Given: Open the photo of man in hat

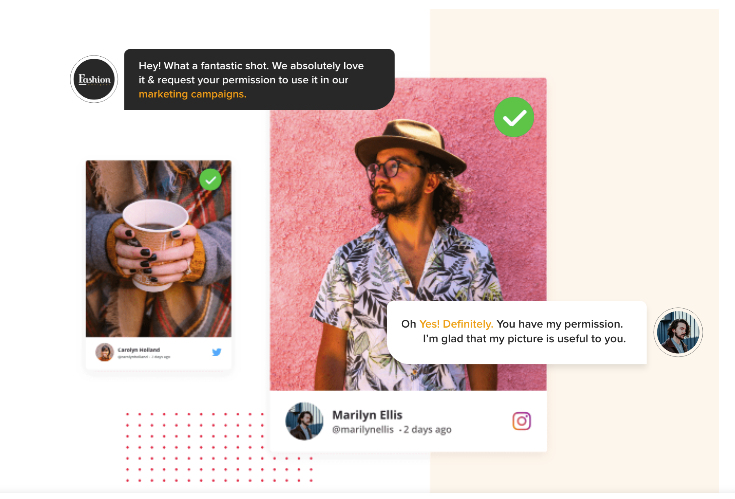Looking at the screenshot, I should point(408,234).
